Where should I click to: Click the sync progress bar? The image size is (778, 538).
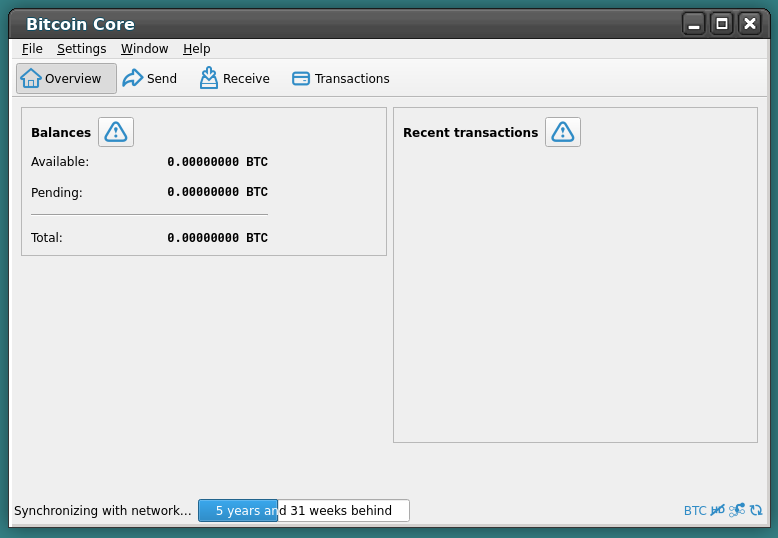(x=303, y=510)
